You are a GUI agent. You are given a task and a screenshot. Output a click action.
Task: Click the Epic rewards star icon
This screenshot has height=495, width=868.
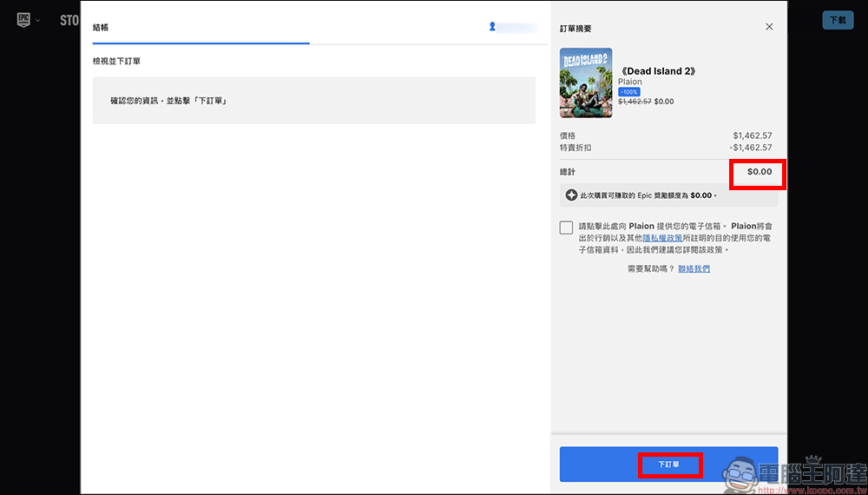(571, 195)
